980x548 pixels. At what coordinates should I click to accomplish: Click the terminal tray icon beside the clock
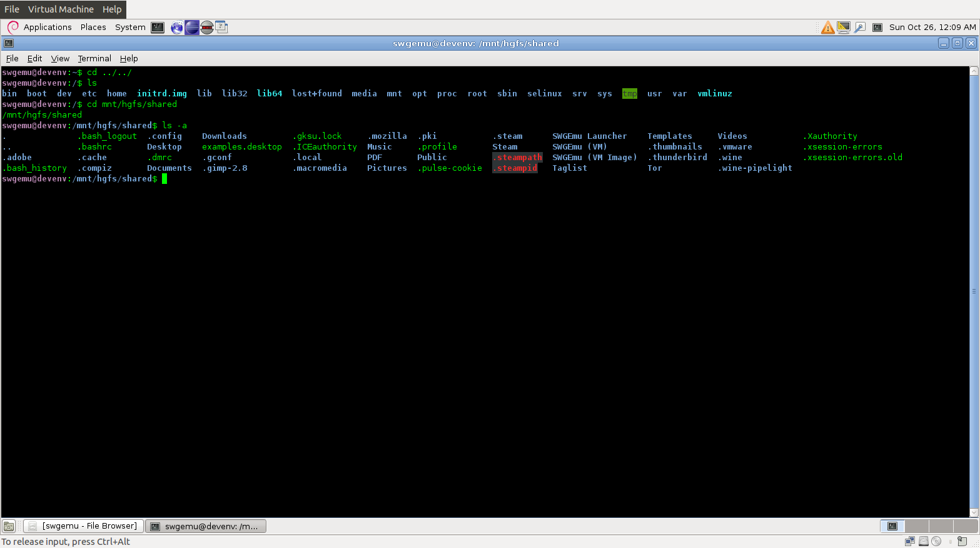click(x=877, y=28)
